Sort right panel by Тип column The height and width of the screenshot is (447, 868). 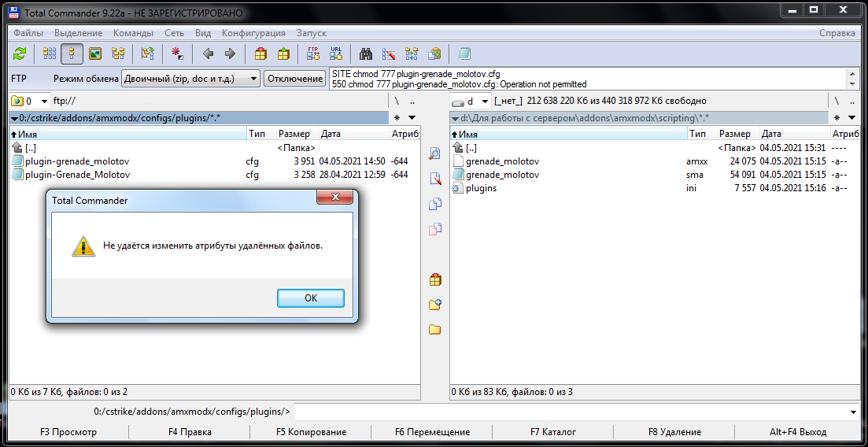pos(702,134)
